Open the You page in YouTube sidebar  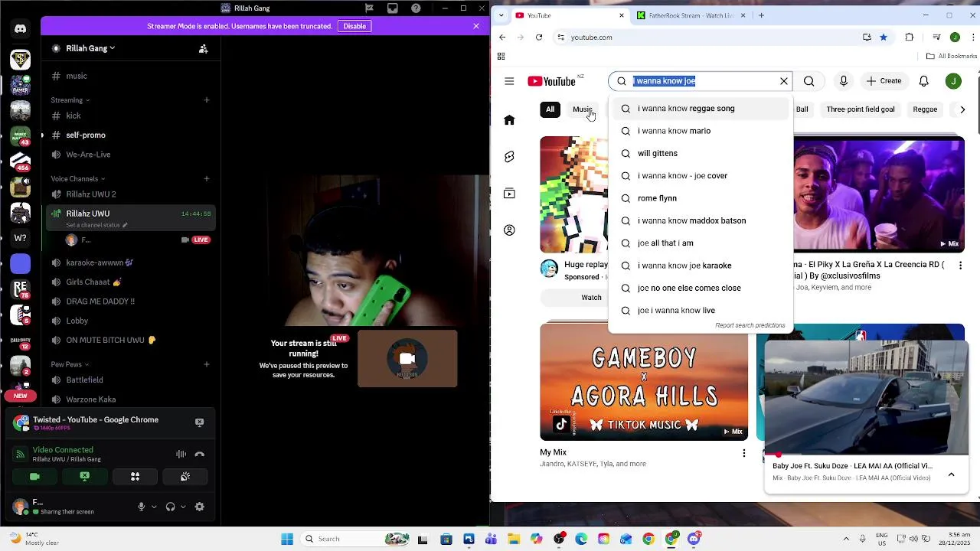509,230
